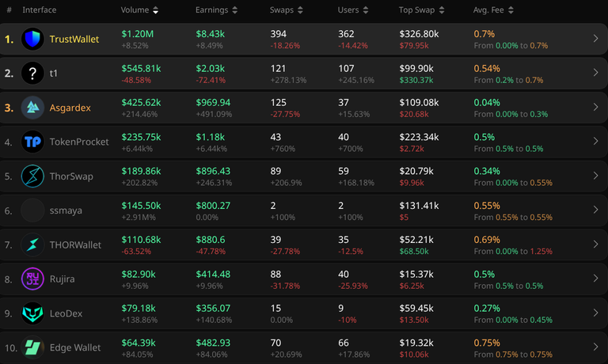Screen dimensions: 608x364
Task: Click TrustWallet swaps count 394
Action: [279, 34]
